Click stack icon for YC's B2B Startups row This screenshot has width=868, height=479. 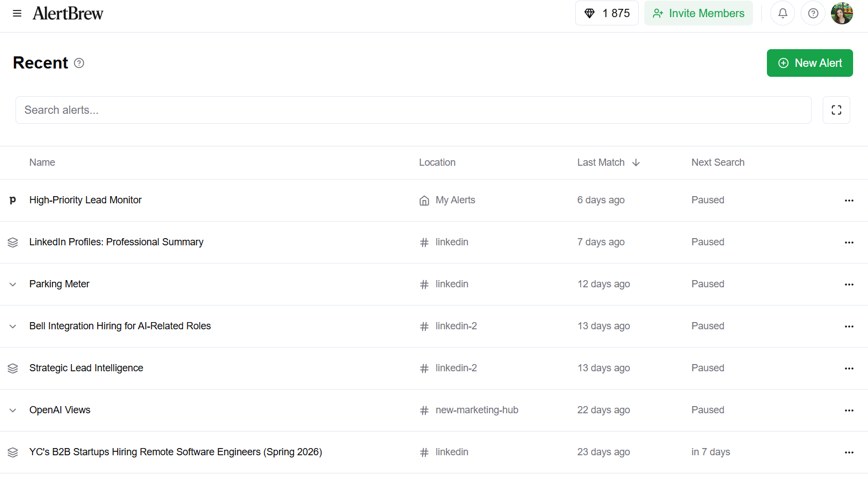click(x=13, y=452)
